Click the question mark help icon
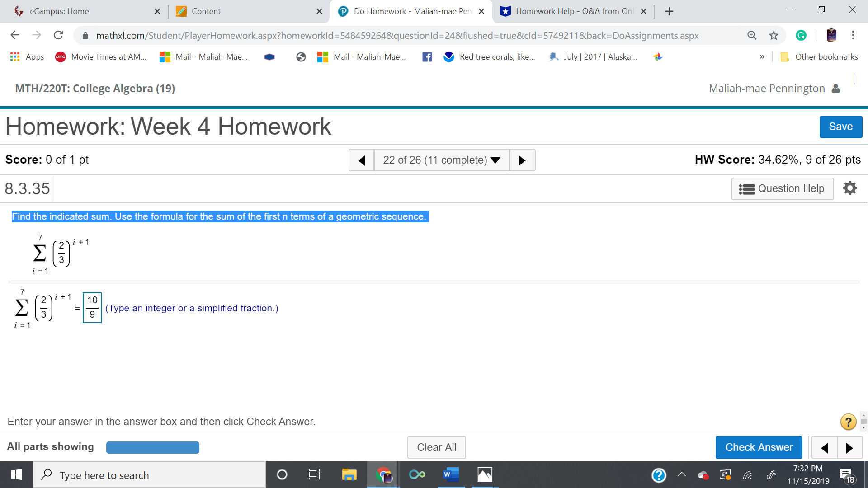Image resolution: width=868 pixels, height=488 pixels. pyautogui.click(x=848, y=422)
